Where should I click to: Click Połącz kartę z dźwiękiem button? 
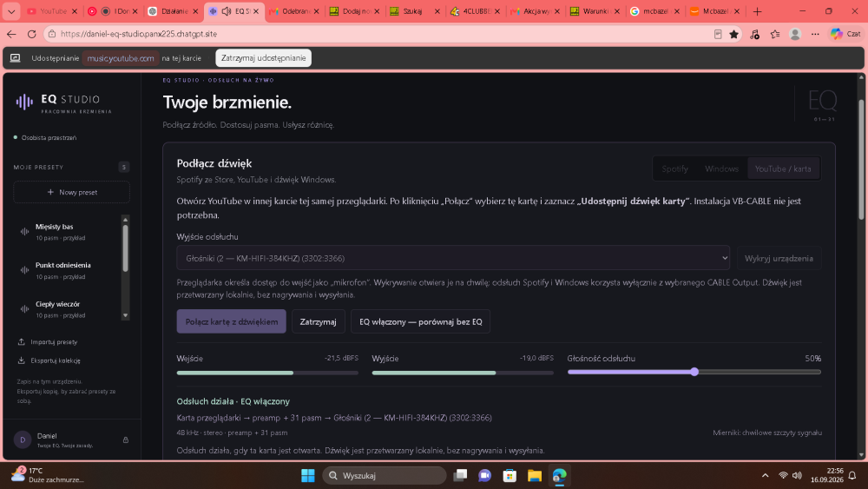[x=232, y=321]
